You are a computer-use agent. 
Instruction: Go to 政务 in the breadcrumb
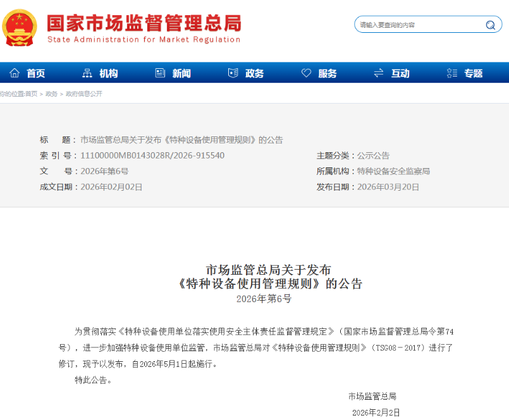click(51, 94)
